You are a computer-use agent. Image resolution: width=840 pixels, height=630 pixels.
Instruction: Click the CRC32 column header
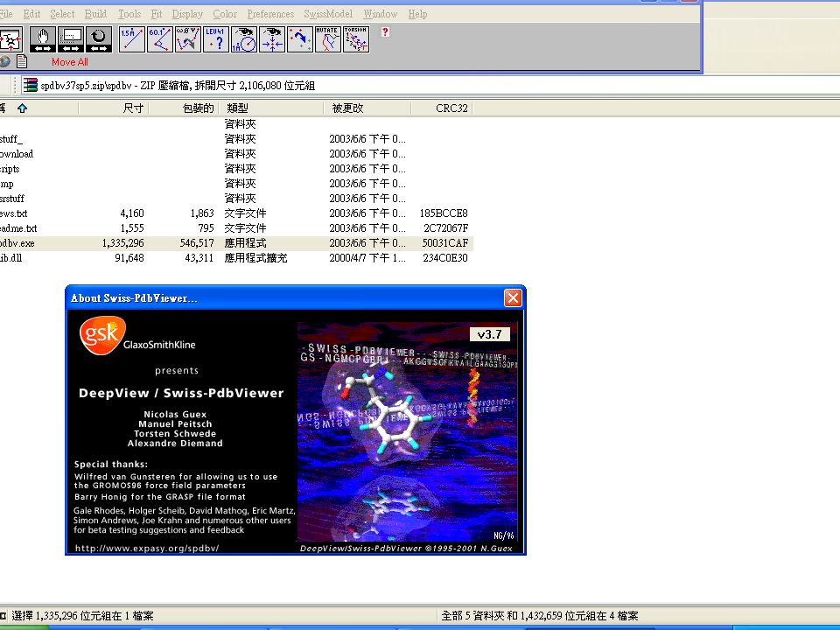pos(441,108)
